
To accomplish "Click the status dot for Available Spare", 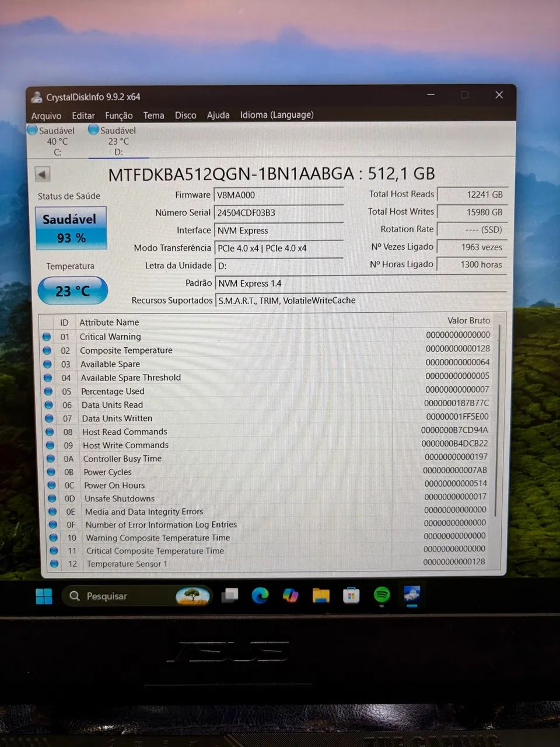I will (x=48, y=364).
